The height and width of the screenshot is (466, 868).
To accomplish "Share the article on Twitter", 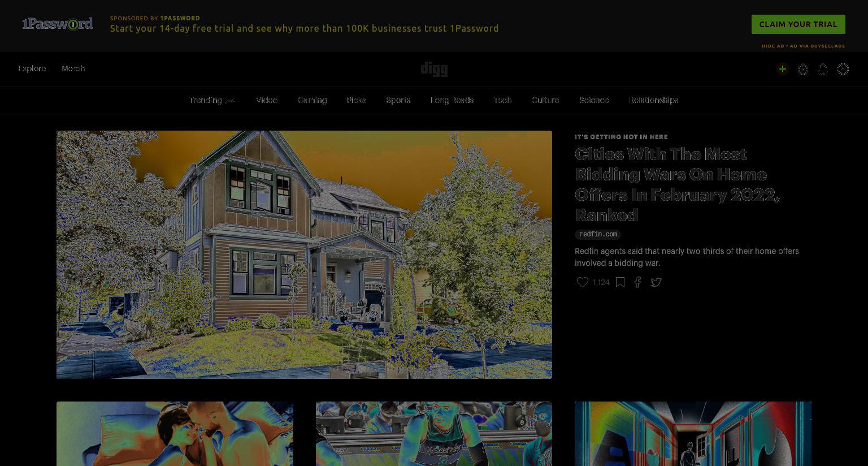I will point(656,282).
